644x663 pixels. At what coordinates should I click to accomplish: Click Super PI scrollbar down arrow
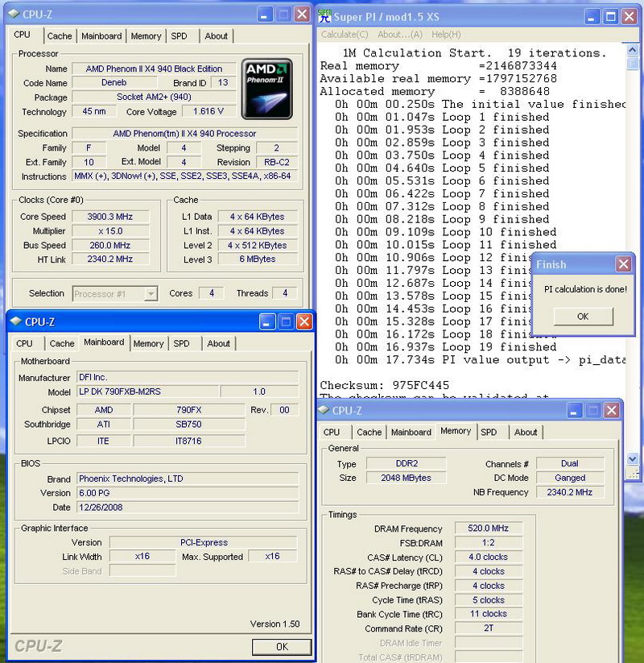[632, 459]
